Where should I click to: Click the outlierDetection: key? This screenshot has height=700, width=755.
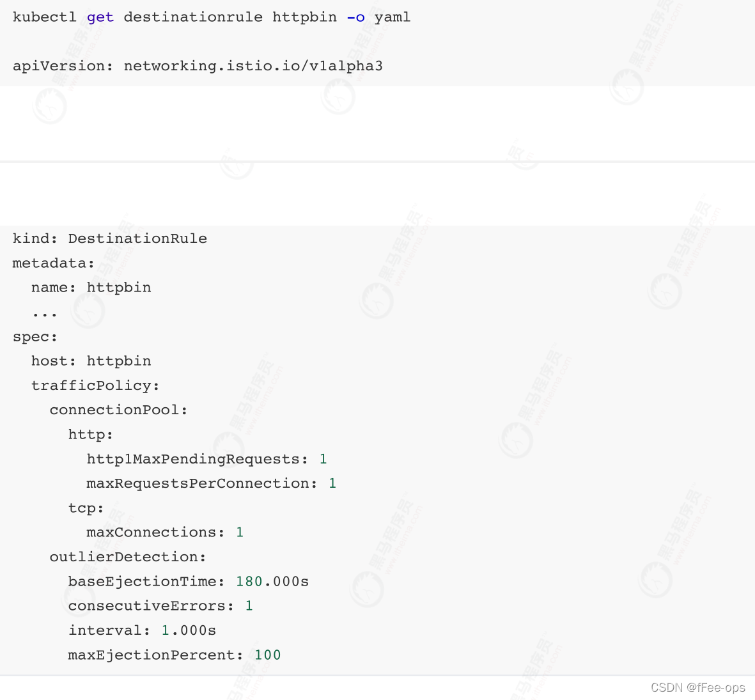(x=128, y=557)
